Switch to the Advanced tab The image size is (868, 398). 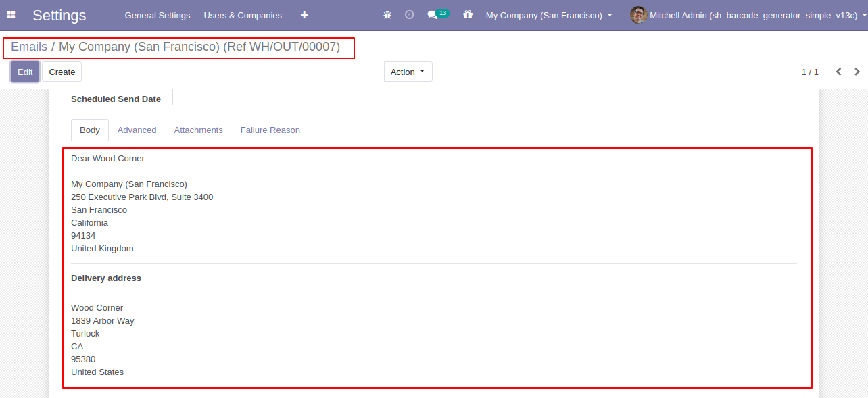click(x=137, y=130)
